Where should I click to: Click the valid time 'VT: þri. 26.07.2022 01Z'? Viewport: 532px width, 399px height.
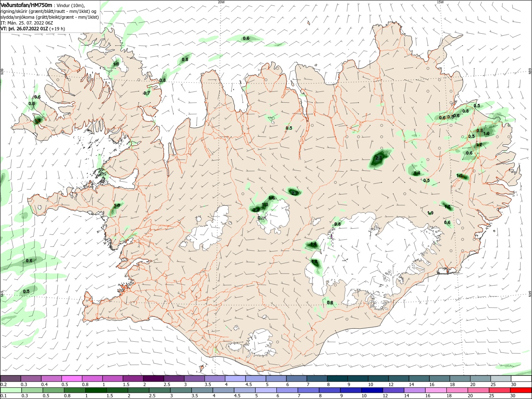tap(24, 29)
